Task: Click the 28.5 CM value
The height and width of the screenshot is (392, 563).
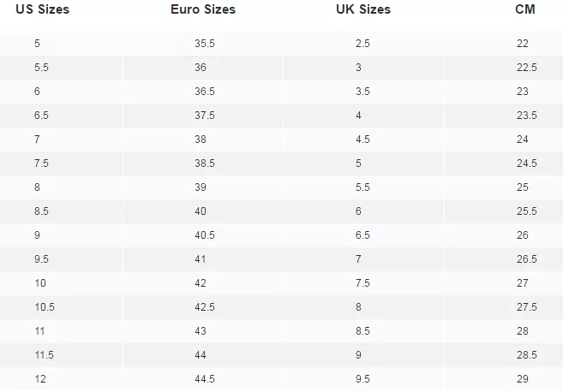Action: point(527,355)
